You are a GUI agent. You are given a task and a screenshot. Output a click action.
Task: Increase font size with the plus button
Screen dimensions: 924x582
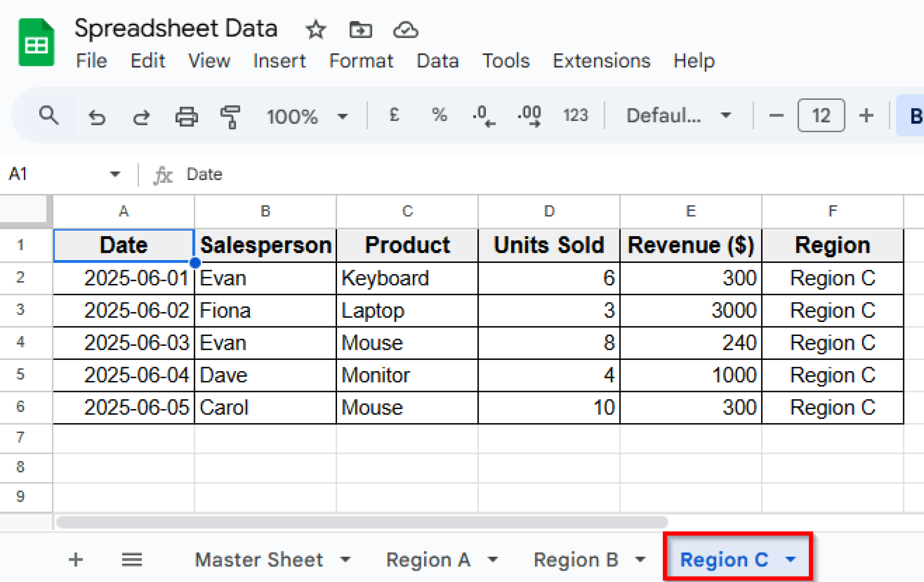click(x=867, y=116)
